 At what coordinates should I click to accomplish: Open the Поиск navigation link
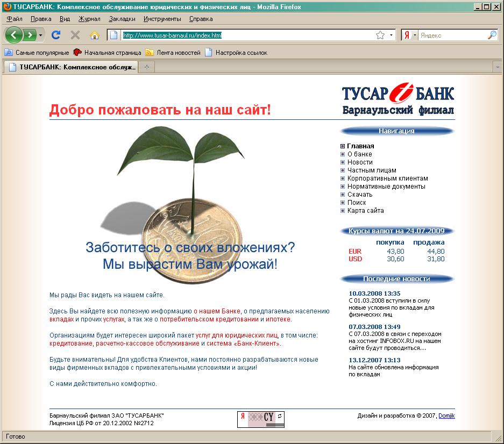357,203
